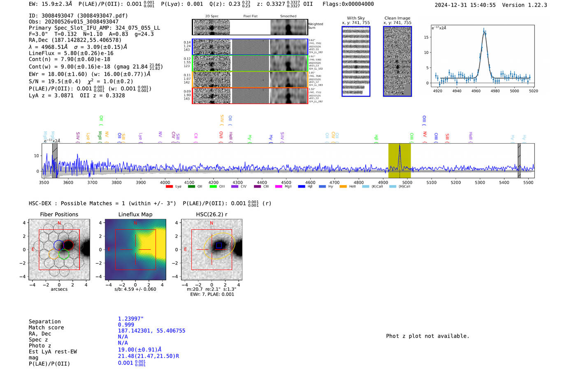This screenshot has height=392, width=576.
Task: Open the Clean Image cutout
Action: (397, 61)
